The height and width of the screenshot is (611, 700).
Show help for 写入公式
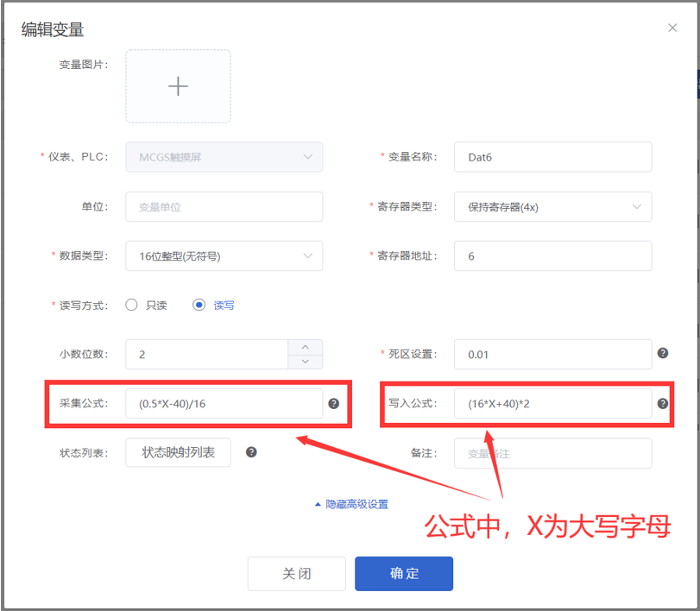(663, 404)
